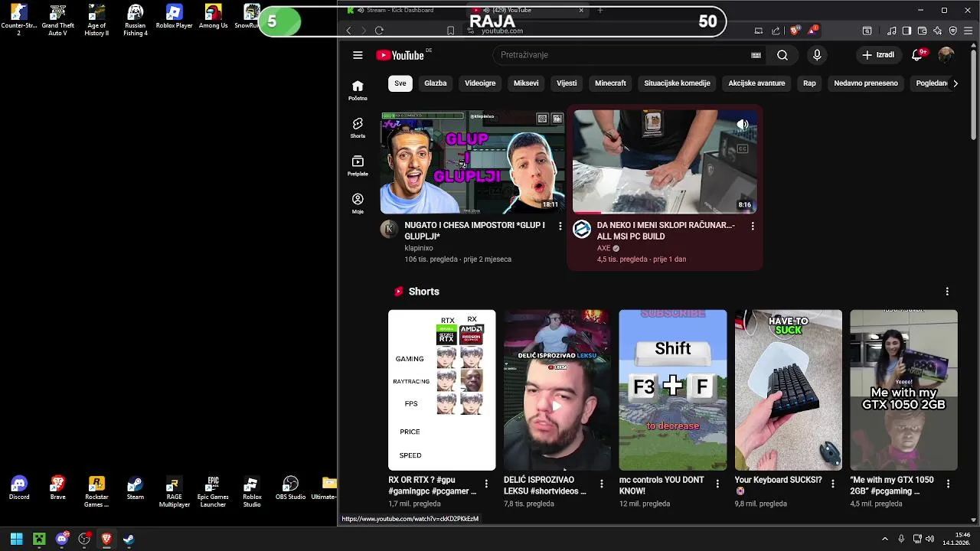Select the Glazba filter chip

coord(436,83)
